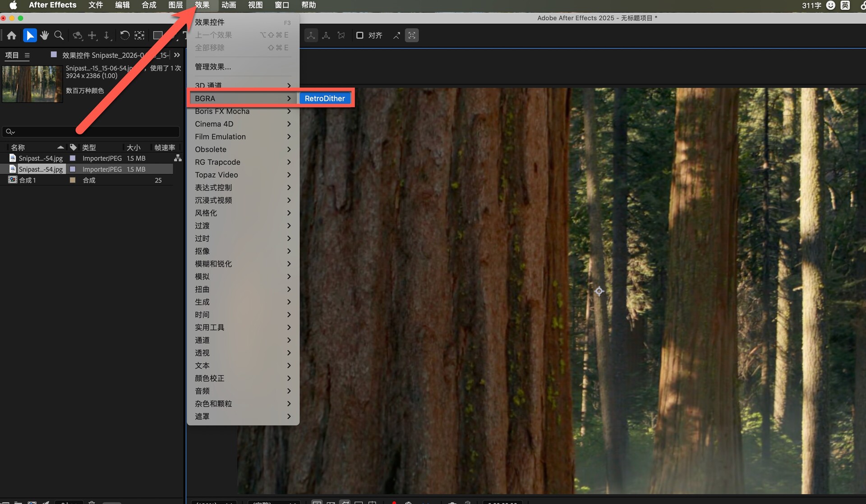Click the Home icon in toolbar

12,36
